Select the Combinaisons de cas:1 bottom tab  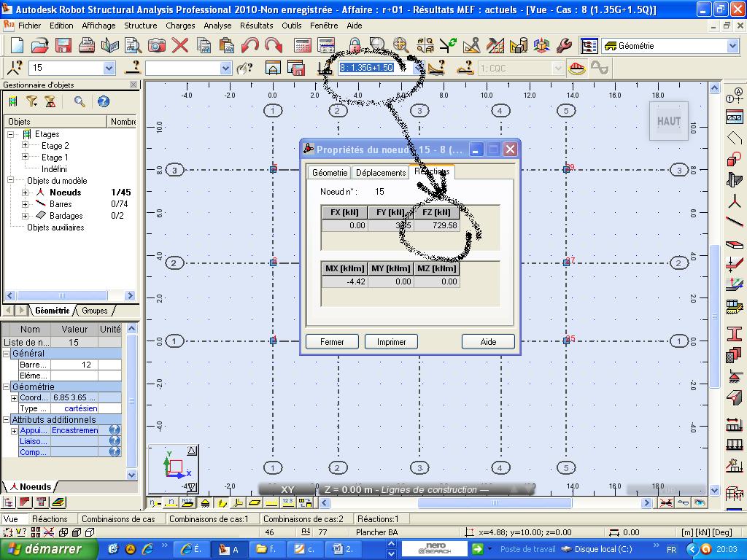pyautogui.click(x=209, y=519)
